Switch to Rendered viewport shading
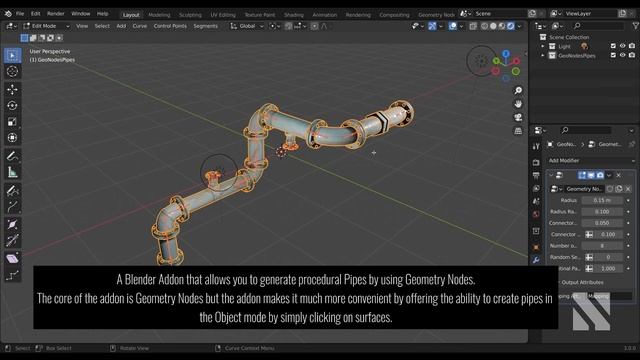Screen dimensions: 640x360 pos(511,26)
